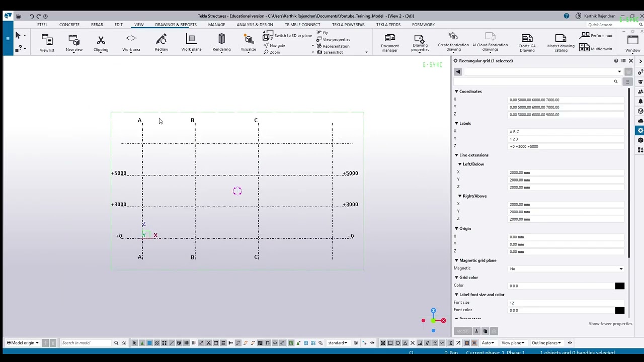This screenshot has width=644, height=362.
Task: Open Document manager
Action: pos(390,43)
